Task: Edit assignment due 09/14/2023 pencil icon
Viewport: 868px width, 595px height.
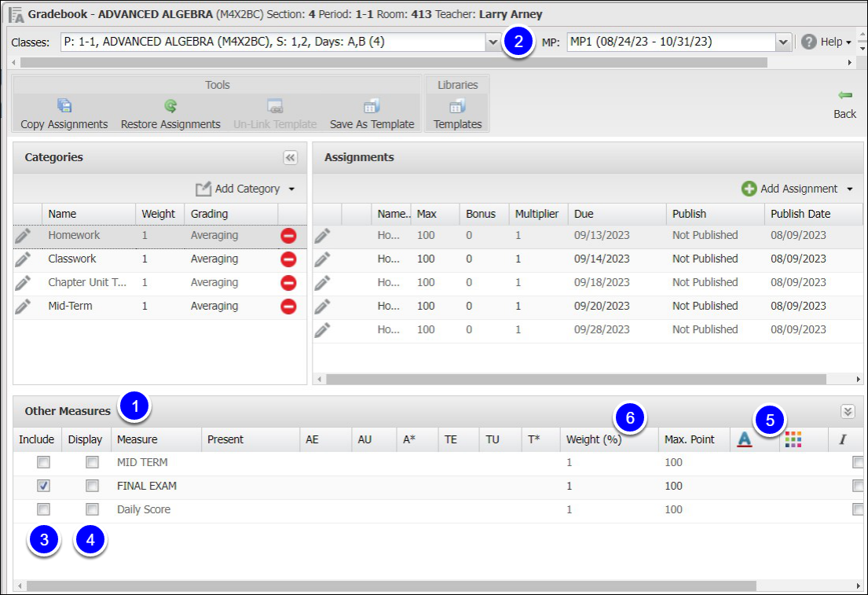Action: 322,259
